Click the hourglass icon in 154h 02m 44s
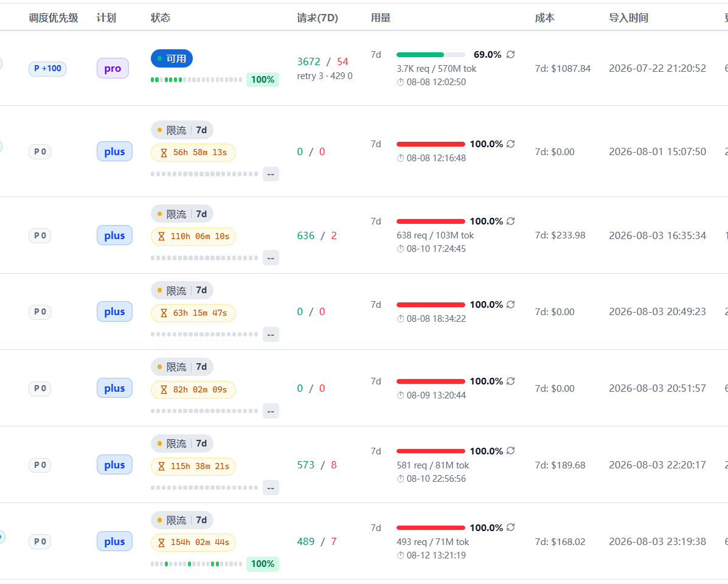This screenshot has width=728, height=584. click(x=161, y=543)
